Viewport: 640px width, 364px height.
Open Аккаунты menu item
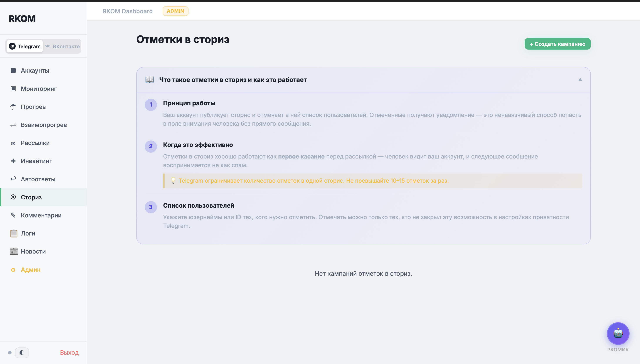point(43,70)
